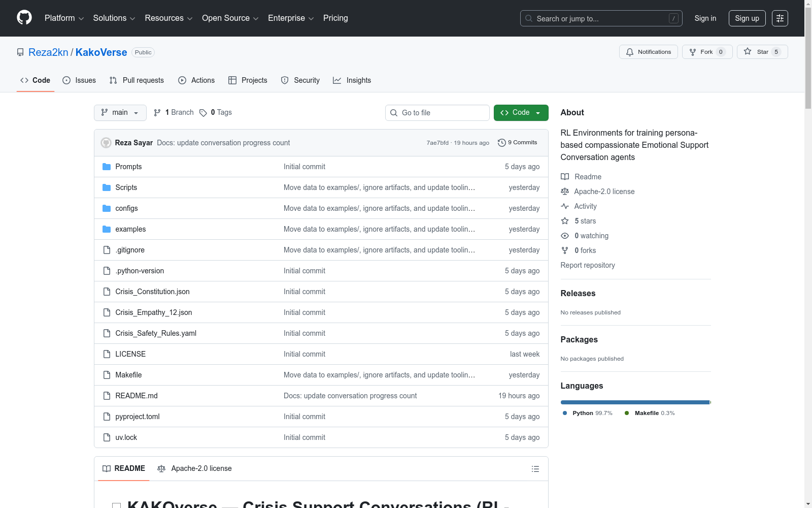Click the uv.lock file icon
812x508 pixels.
(107, 437)
